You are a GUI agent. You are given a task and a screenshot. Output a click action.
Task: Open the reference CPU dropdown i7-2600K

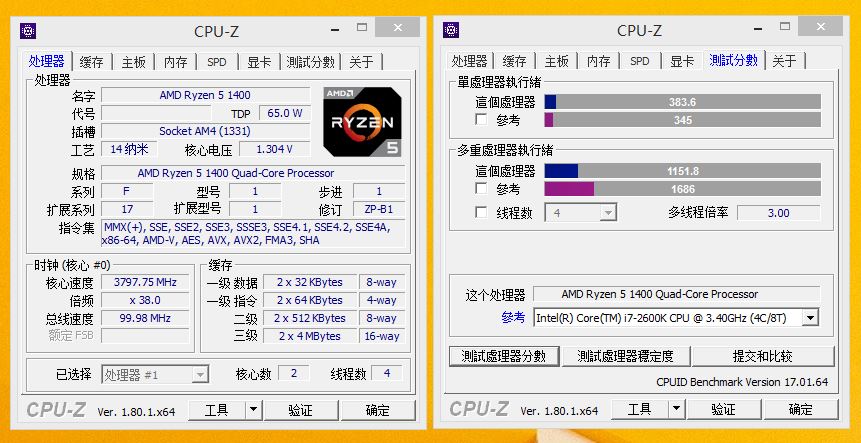(810, 318)
